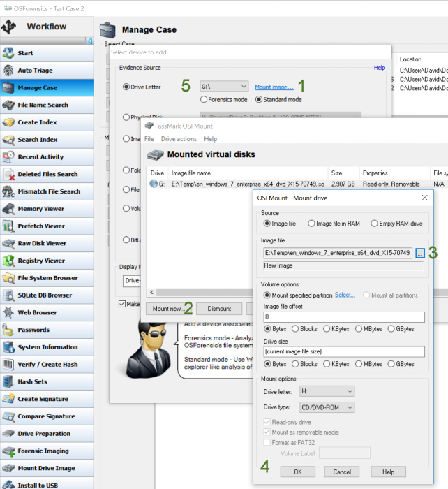448x489 pixels.
Task: Open File Name Search tool
Action: [x=47, y=105]
